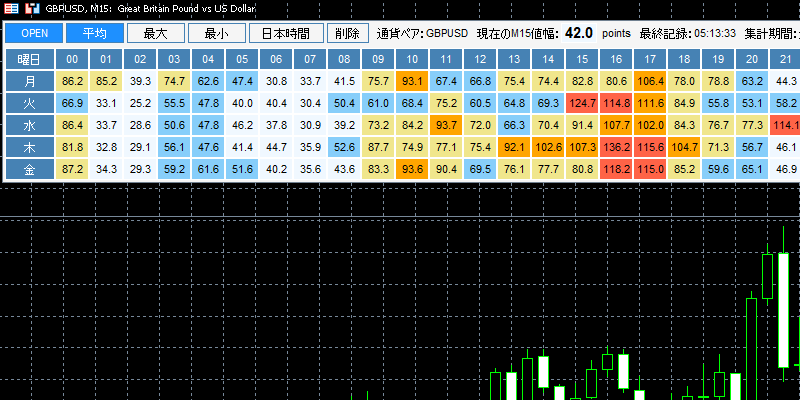
Task: Click the 水 row header
Action: [29, 126]
